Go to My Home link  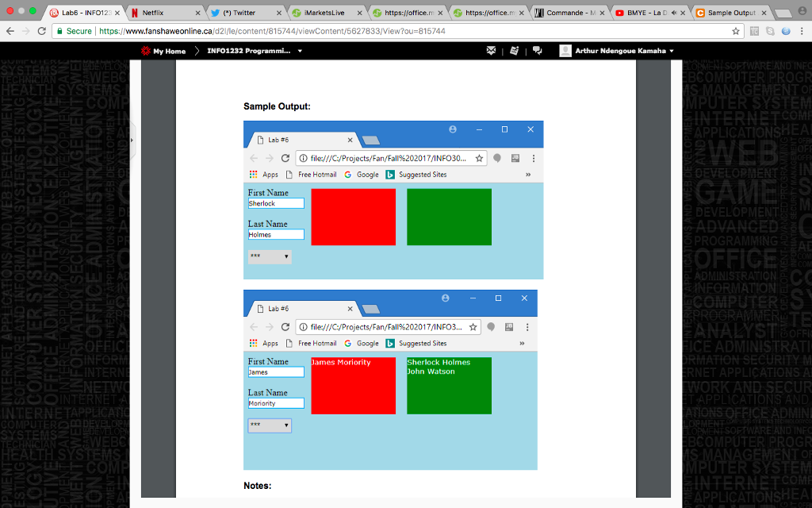coord(170,51)
